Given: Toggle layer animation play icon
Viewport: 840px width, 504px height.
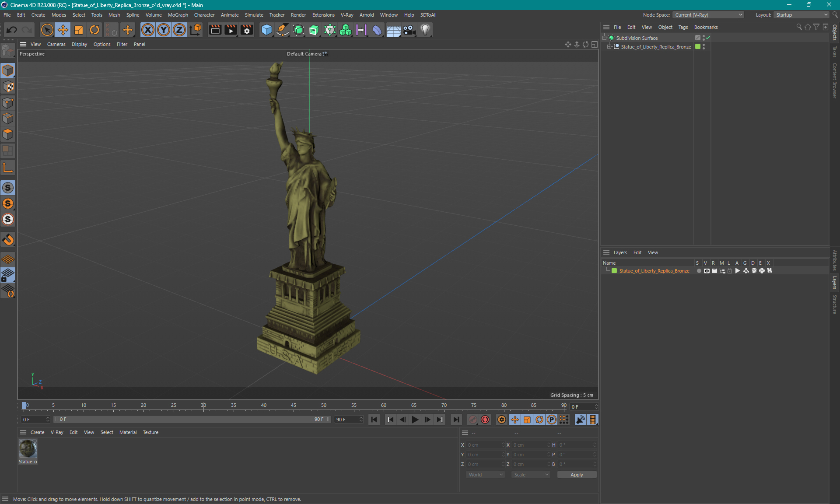Looking at the screenshot, I should [738, 271].
